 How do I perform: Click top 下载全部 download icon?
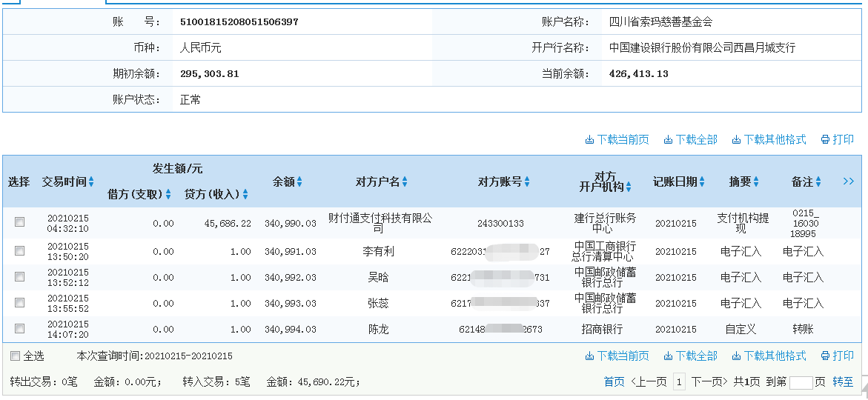[x=668, y=140]
